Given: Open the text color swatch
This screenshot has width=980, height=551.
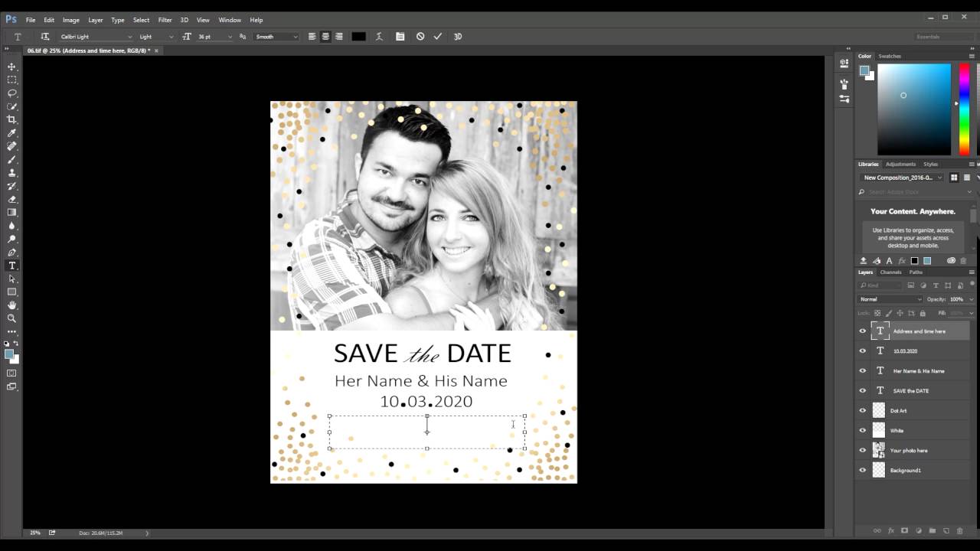Looking at the screenshot, I should [358, 36].
